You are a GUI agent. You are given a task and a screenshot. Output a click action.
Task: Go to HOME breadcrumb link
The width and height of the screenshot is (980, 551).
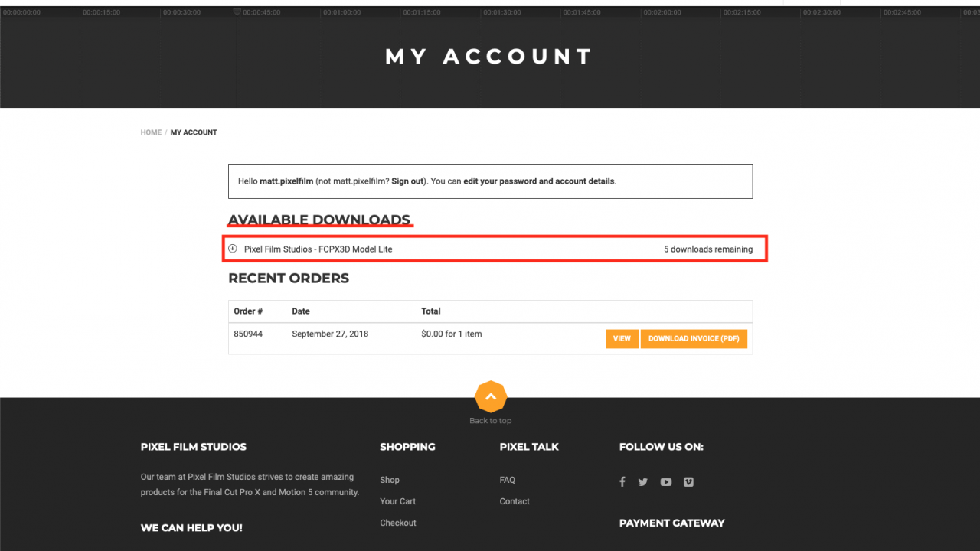point(151,132)
